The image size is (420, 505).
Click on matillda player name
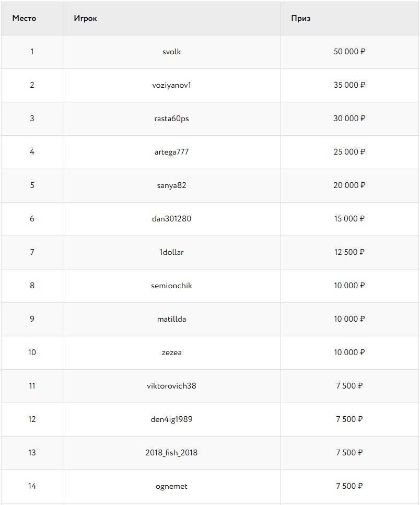point(171,319)
